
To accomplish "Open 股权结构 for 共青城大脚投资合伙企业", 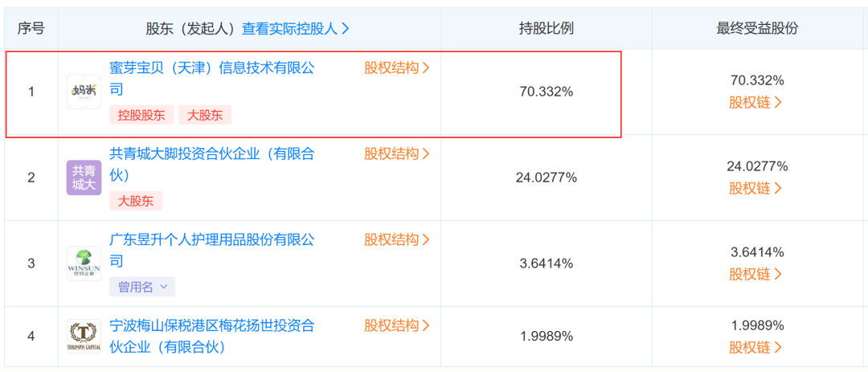I will [x=397, y=154].
